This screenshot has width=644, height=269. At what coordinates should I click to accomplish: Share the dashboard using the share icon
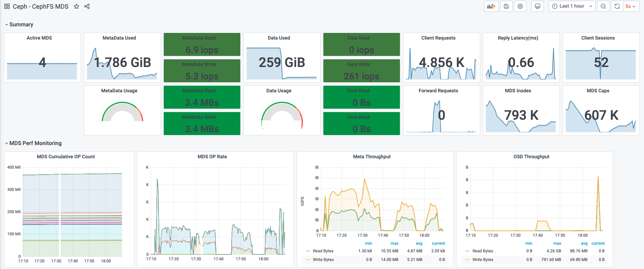pyautogui.click(x=87, y=6)
